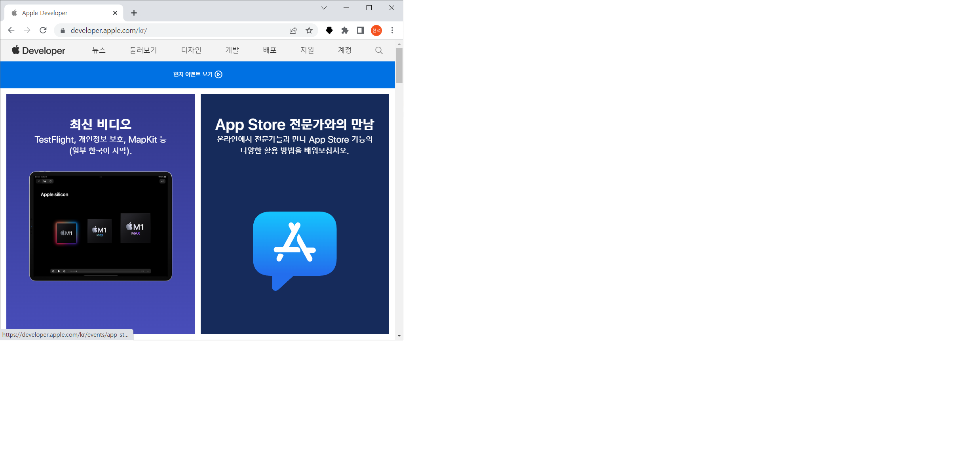Click the Apple Developer logo

[x=38, y=50]
